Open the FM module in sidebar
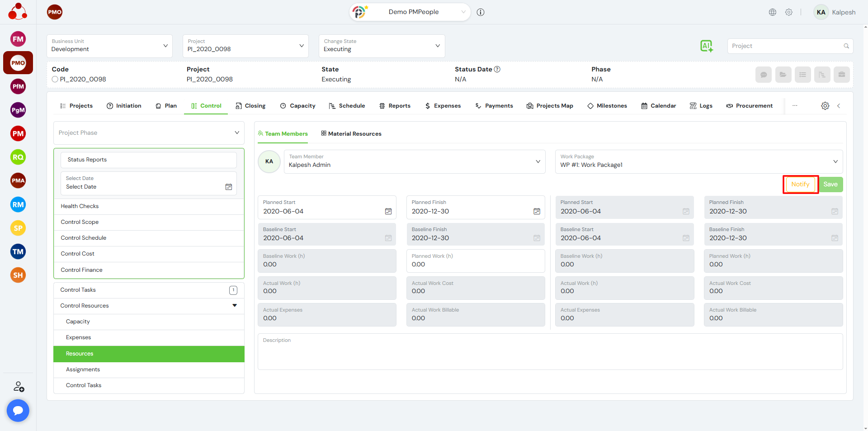Viewport: 868px width, 431px height. 18,39
